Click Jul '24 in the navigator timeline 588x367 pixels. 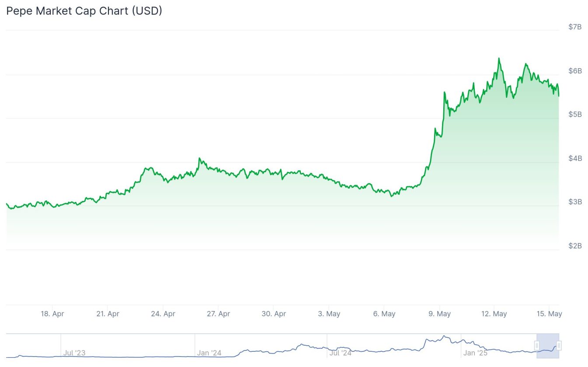point(341,353)
